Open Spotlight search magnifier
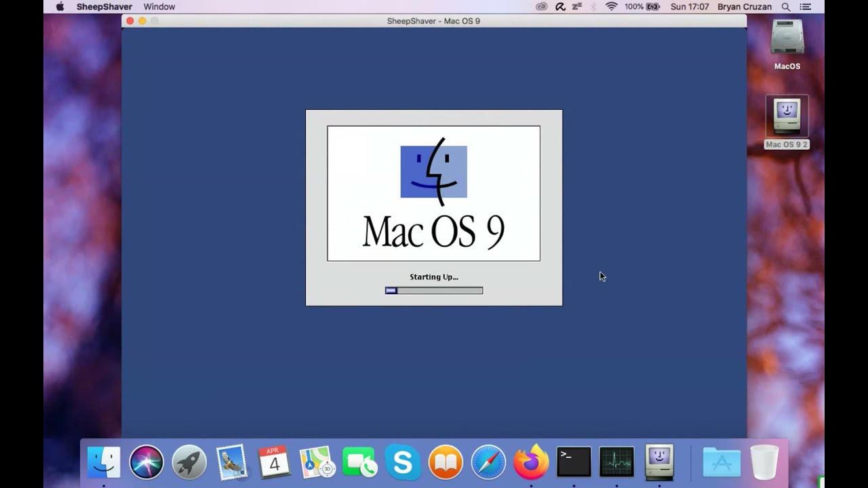The height and width of the screenshot is (488, 868). click(x=786, y=7)
